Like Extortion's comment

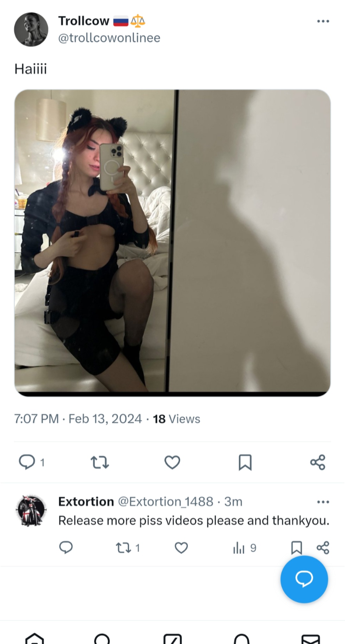181,548
